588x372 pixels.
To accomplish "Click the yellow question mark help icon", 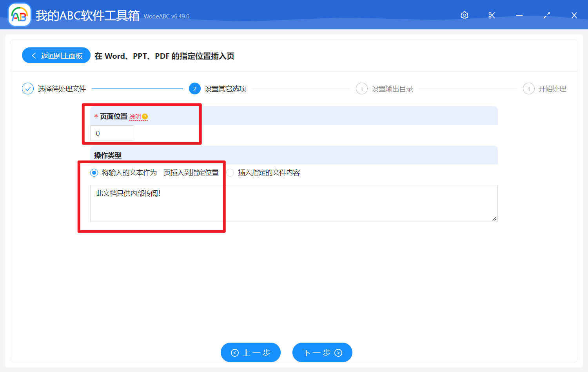I will pyautogui.click(x=145, y=117).
